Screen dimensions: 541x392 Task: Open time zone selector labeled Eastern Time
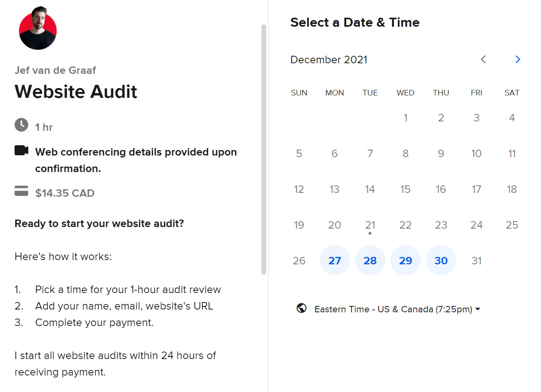tap(388, 309)
